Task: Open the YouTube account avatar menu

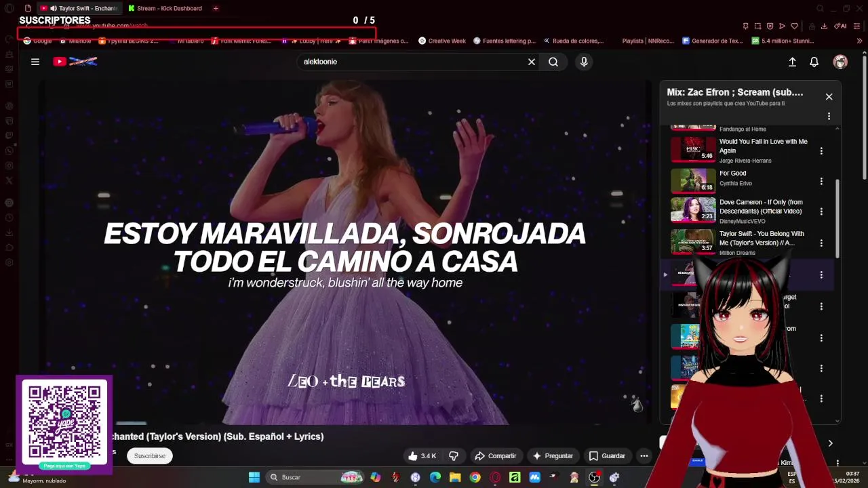Action: (840, 62)
